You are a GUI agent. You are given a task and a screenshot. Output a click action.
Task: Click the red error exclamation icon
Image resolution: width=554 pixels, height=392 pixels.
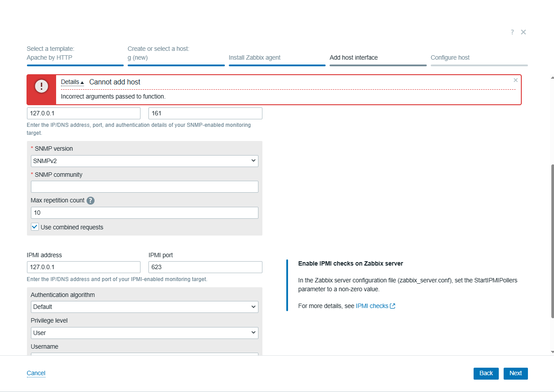tap(42, 87)
